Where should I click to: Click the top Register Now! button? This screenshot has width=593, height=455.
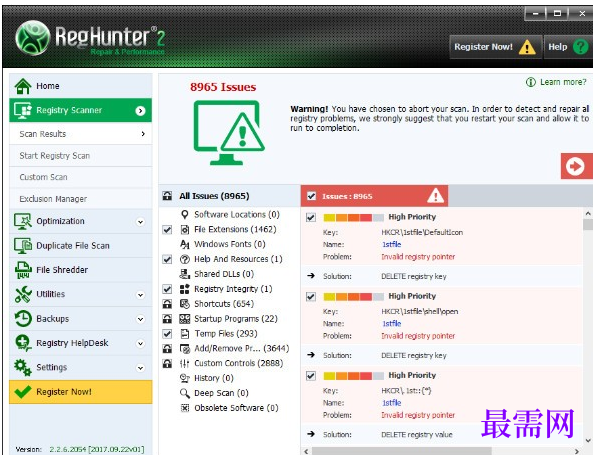[x=495, y=47]
